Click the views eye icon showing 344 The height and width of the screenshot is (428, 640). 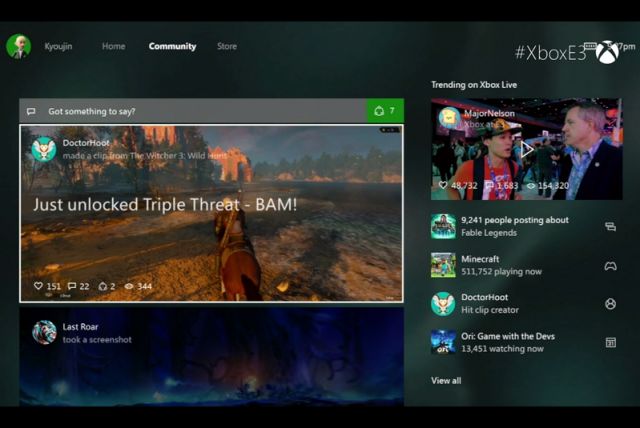129,286
